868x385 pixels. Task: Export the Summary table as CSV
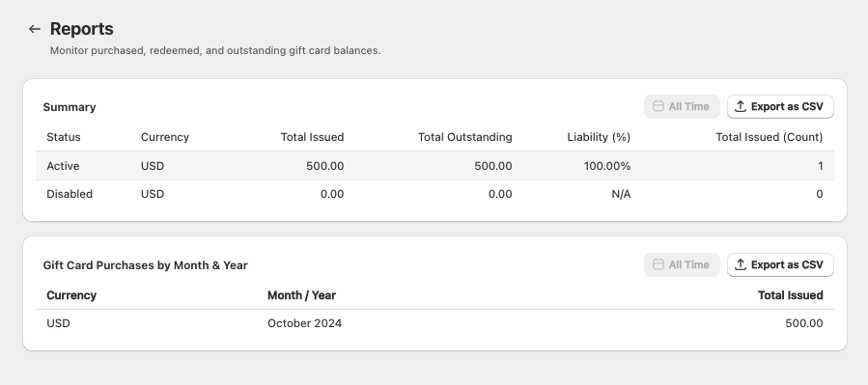(780, 107)
